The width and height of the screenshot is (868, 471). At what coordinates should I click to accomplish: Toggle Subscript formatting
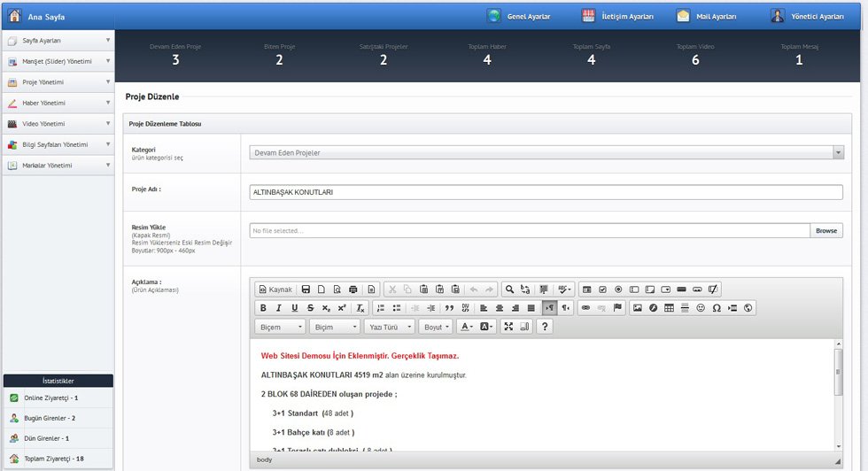tap(326, 308)
